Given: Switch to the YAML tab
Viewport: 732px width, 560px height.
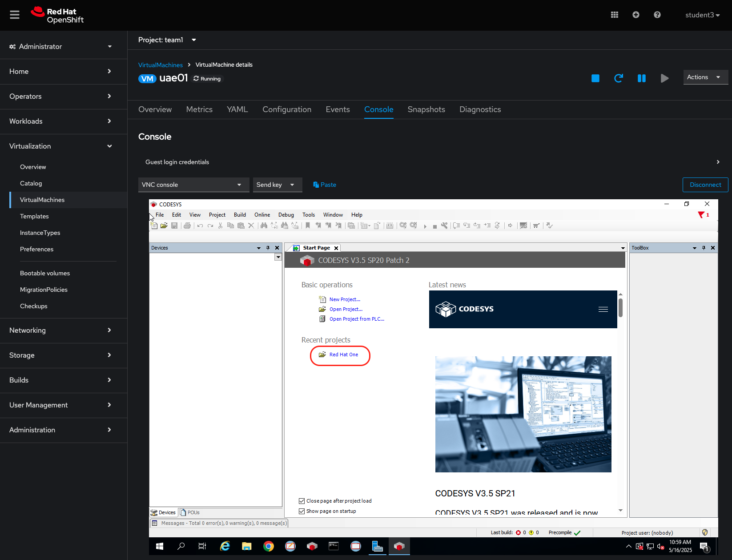Looking at the screenshot, I should tap(237, 109).
